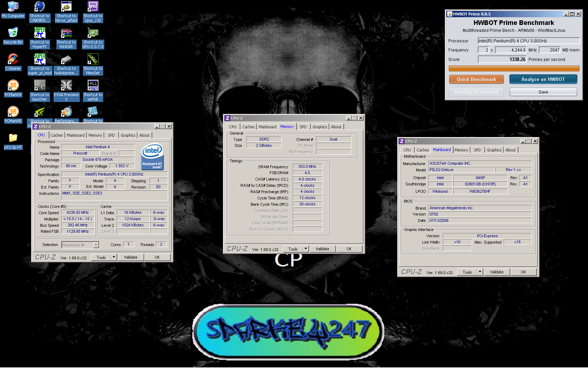
Task: Click Core Speed value 4236.93 MHz
Action: [77, 212]
